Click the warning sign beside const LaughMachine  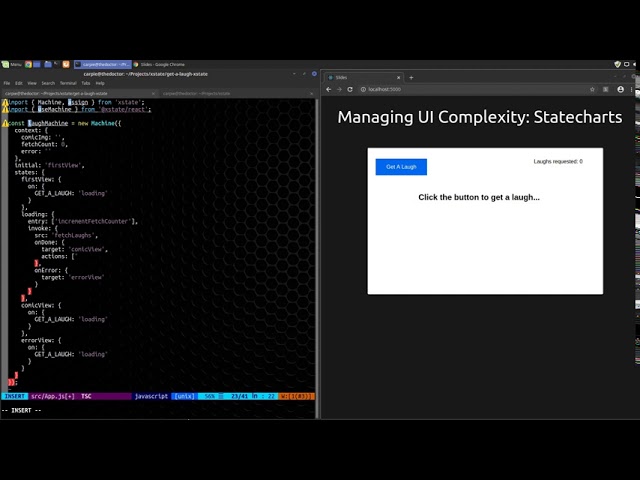point(5,123)
